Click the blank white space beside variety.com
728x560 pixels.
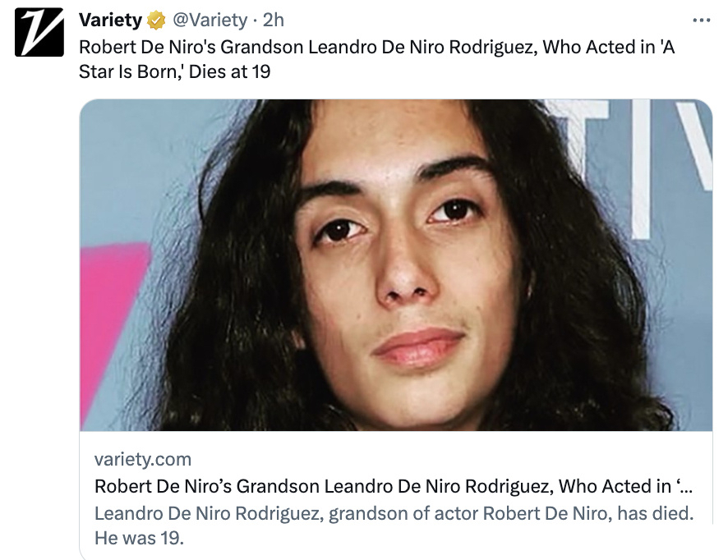(x=452, y=459)
